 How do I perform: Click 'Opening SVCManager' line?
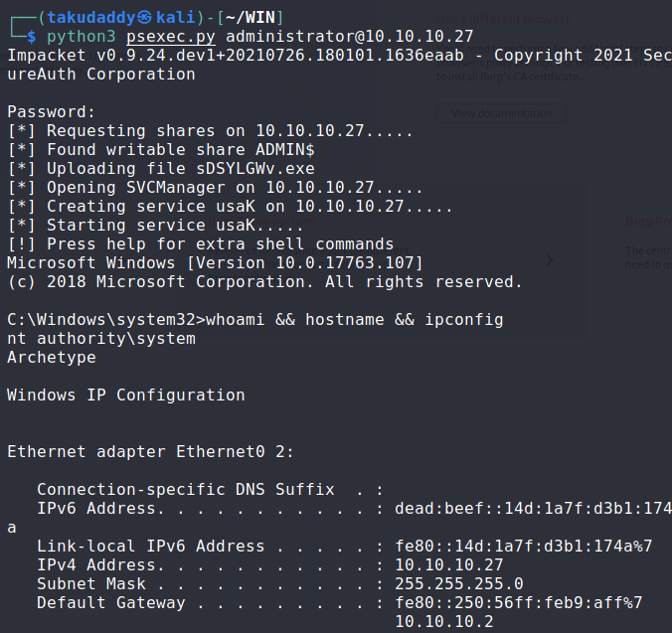tap(215, 187)
